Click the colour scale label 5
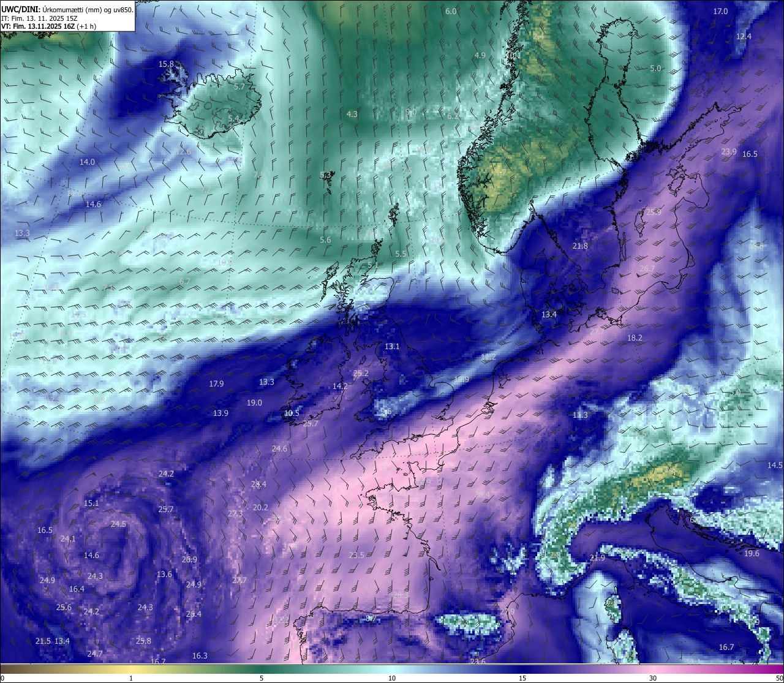Image resolution: width=784 pixels, height=683 pixels. coord(262,678)
